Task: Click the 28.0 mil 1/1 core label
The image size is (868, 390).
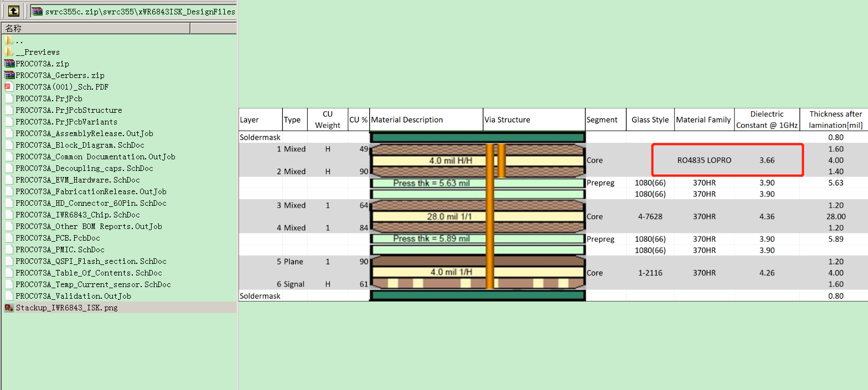Action: 450,217
